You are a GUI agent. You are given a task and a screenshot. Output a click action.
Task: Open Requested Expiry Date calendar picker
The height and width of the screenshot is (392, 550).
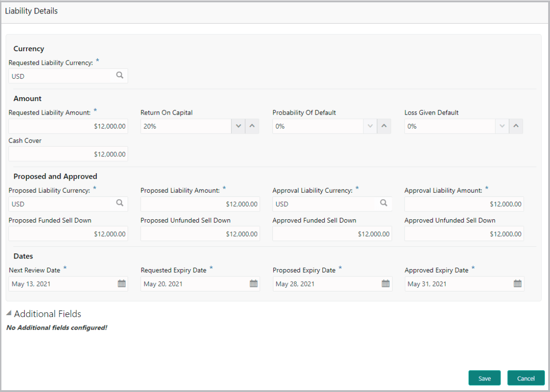[254, 284]
